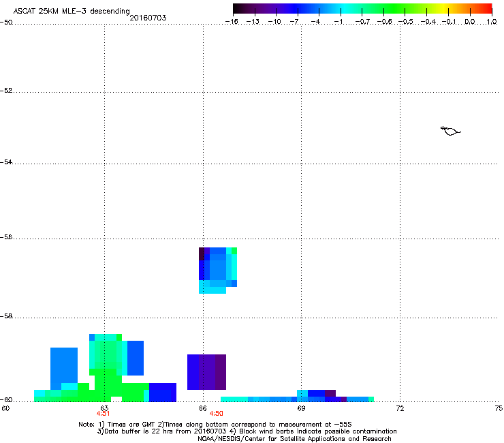Image resolution: width=504 pixels, height=443 pixels.
Task: Click the purple data block near 66E above -60
Action: [206, 372]
